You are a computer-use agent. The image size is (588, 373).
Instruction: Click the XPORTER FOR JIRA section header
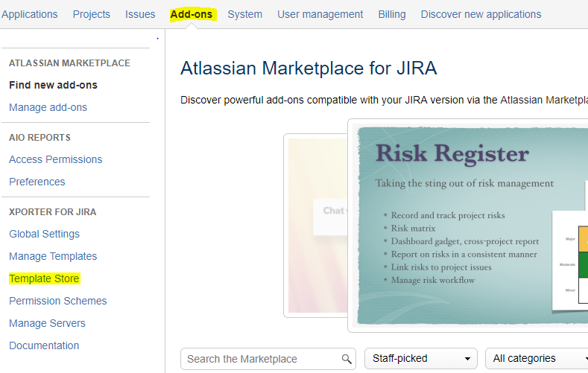tap(52, 212)
